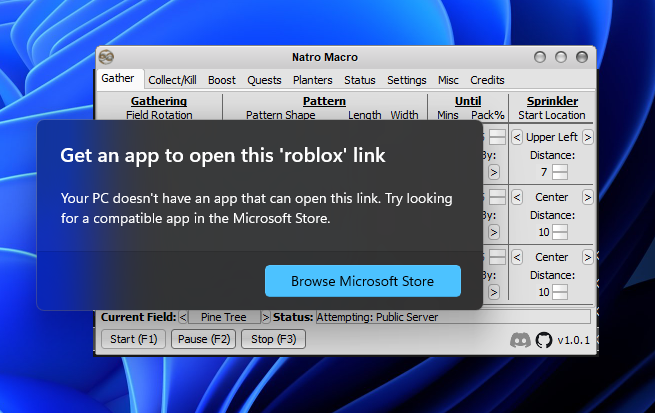View the Credits tab
Screen dimensions: 655x413
487,80
